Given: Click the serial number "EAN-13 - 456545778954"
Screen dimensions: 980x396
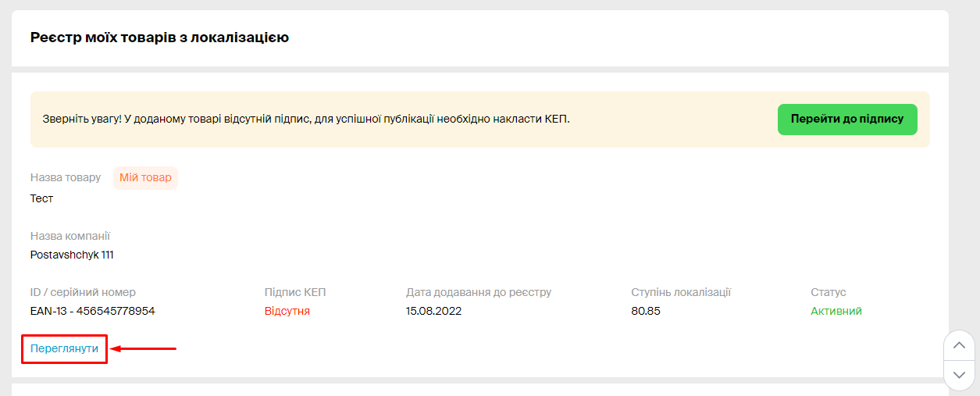Looking at the screenshot, I should (93, 311).
